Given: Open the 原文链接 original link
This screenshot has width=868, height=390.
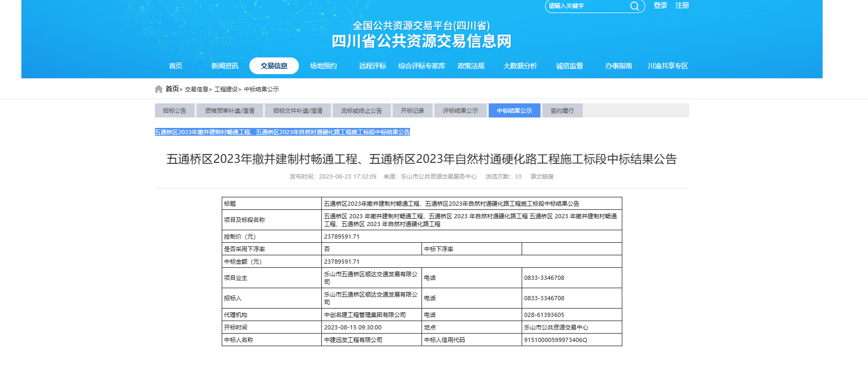Looking at the screenshot, I should (x=542, y=176).
